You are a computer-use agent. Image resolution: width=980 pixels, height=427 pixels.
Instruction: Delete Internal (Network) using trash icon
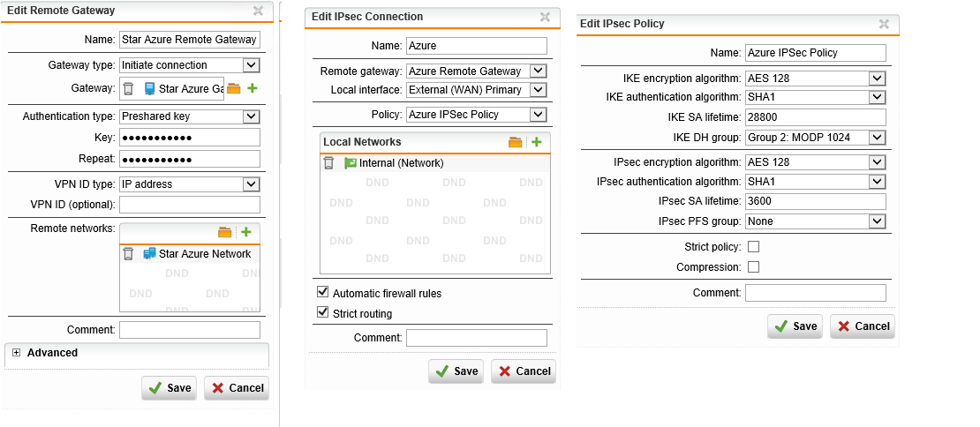[x=329, y=163]
